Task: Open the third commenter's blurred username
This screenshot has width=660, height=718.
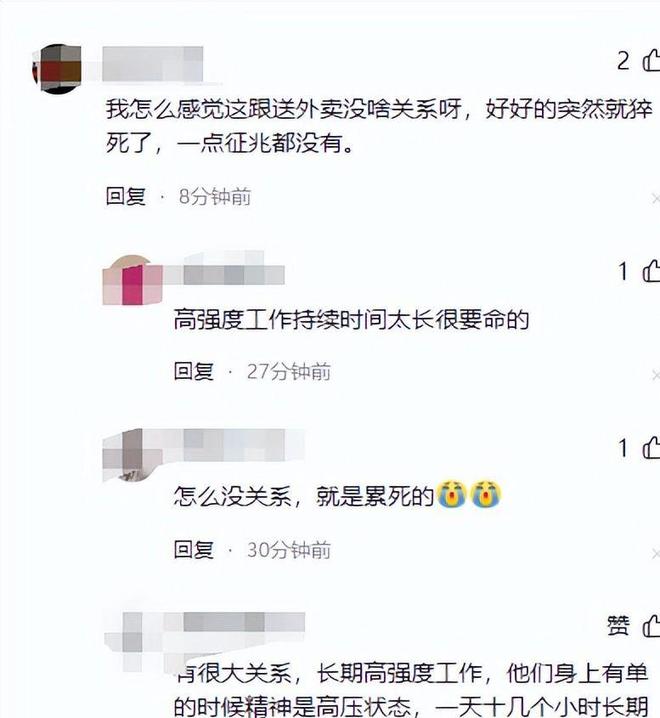Action: pos(235,444)
